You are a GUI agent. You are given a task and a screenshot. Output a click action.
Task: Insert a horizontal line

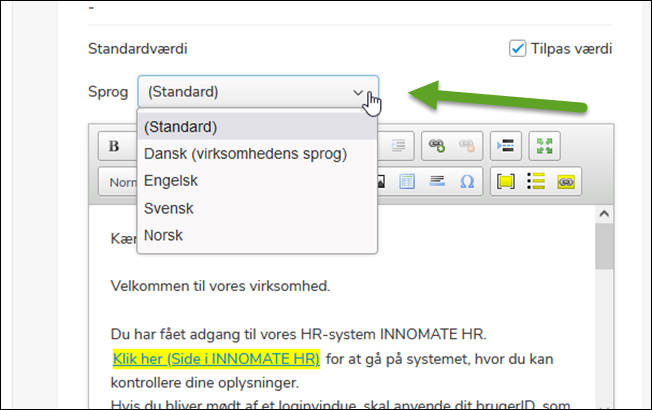(436, 183)
